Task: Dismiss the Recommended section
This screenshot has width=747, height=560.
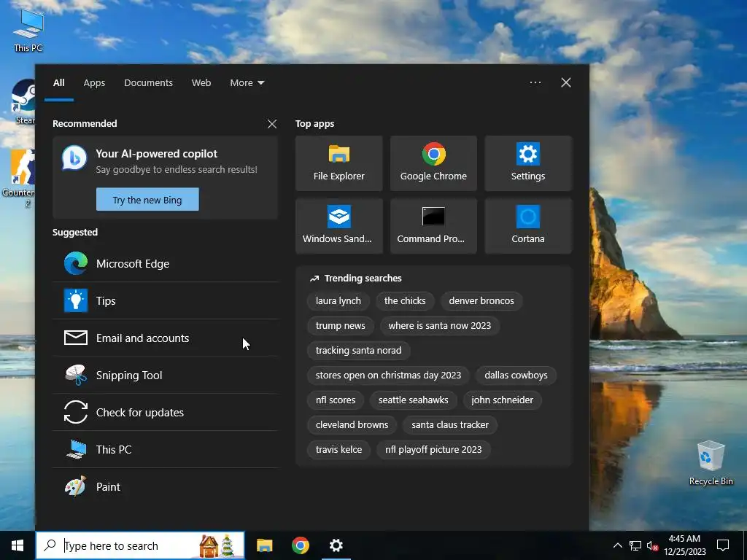Action: (272, 124)
